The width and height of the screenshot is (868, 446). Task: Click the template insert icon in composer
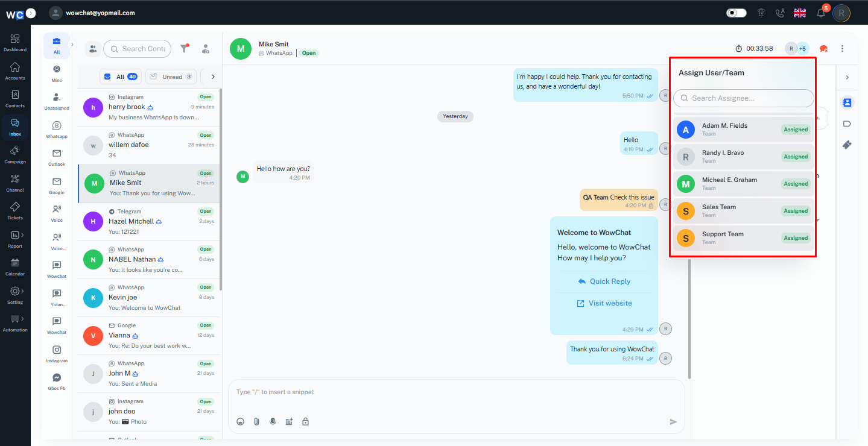pyautogui.click(x=289, y=422)
